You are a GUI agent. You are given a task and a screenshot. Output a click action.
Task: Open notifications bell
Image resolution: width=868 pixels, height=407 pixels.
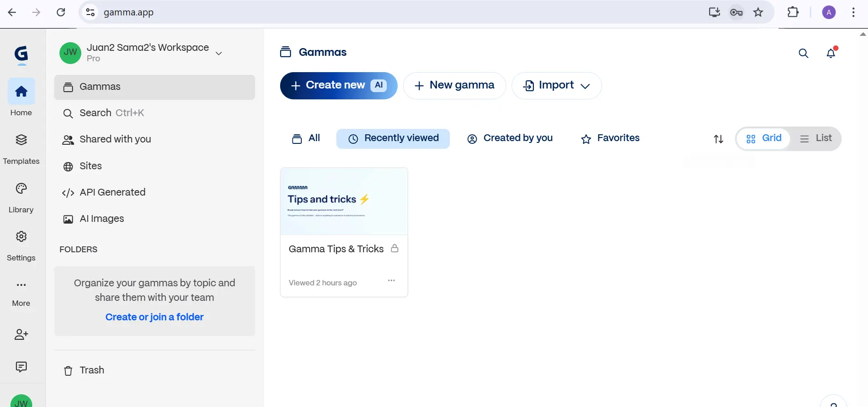click(x=831, y=53)
